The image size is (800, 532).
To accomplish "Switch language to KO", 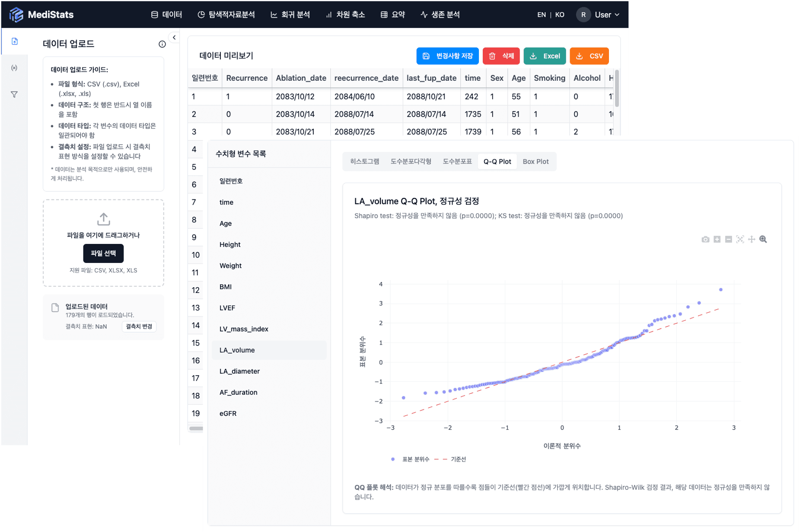I will [560, 15].
